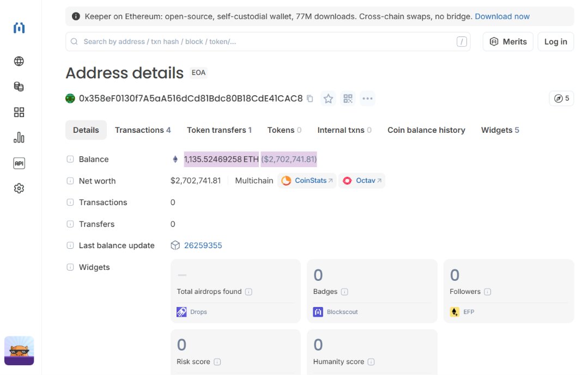
Task: Open the Total airdrops found widget
Action: pos(235,291)
